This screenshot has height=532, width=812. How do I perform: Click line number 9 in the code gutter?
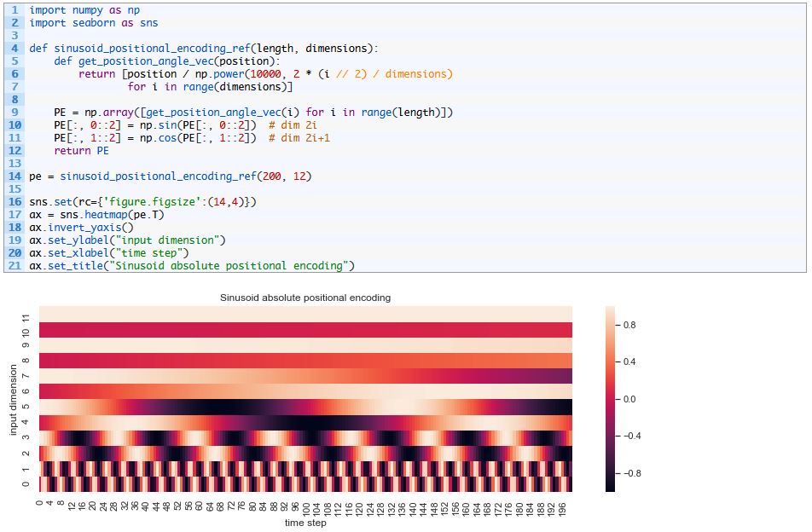(14, 113)
